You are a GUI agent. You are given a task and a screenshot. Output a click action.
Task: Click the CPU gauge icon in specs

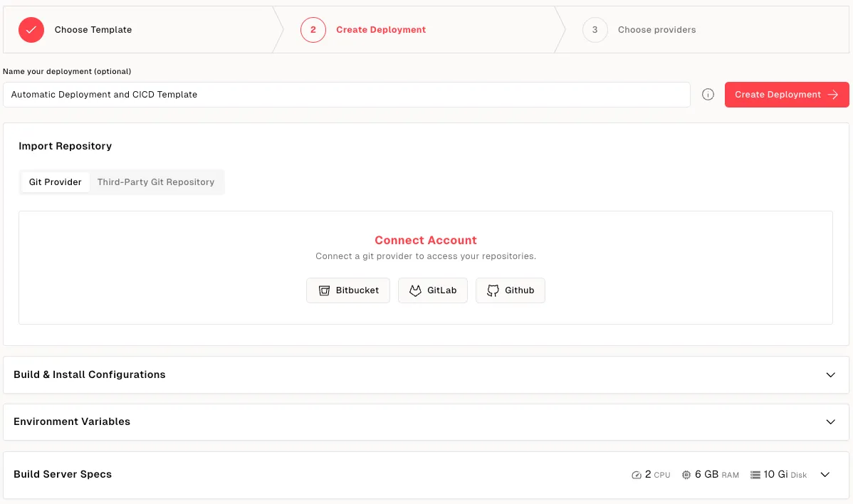[637, 475]
